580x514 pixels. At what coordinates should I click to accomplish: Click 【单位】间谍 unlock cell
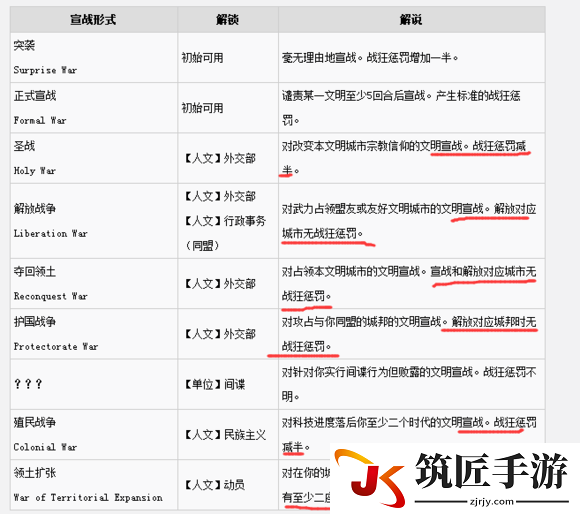click(x=215, y=385)
